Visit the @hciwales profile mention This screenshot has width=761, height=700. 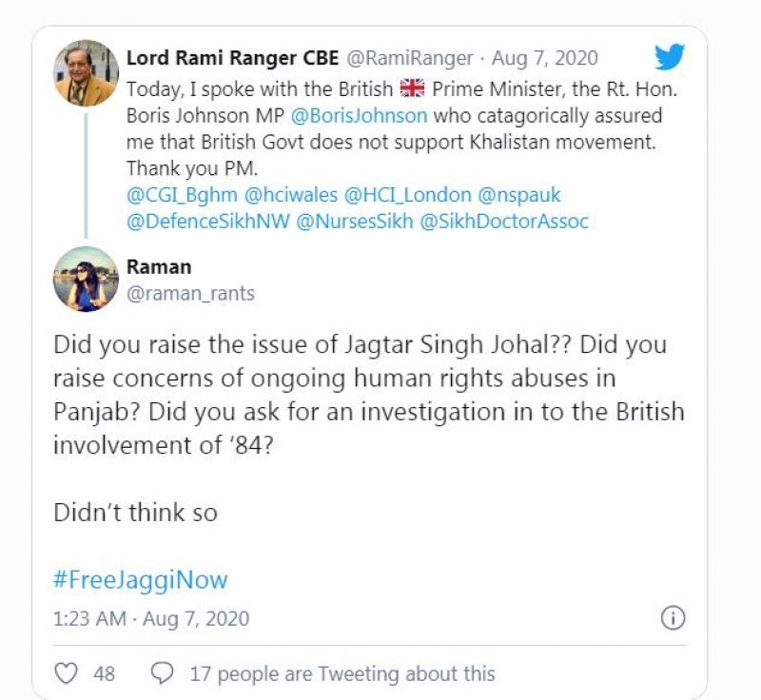(291, 195)
